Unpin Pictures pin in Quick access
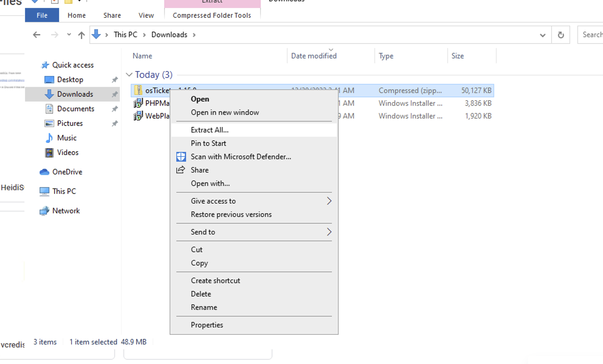603x364 pixels. 115,123
